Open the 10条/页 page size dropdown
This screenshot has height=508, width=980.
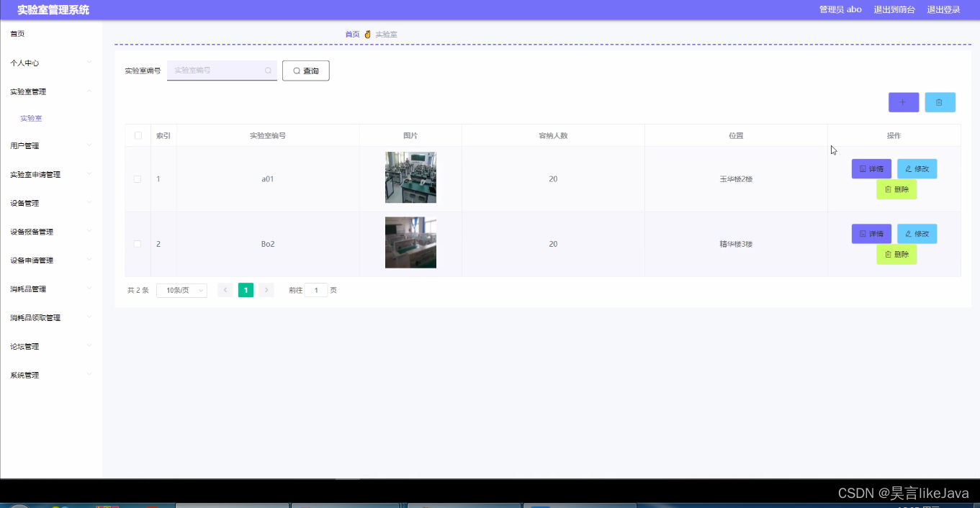tap(181, 290)
